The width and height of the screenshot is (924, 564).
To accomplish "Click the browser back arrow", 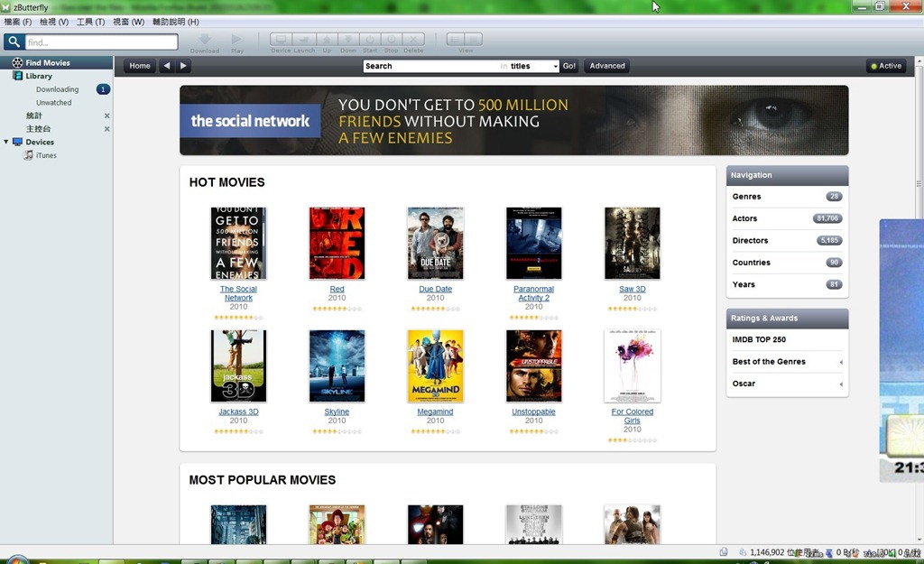I will coord(167,66).
